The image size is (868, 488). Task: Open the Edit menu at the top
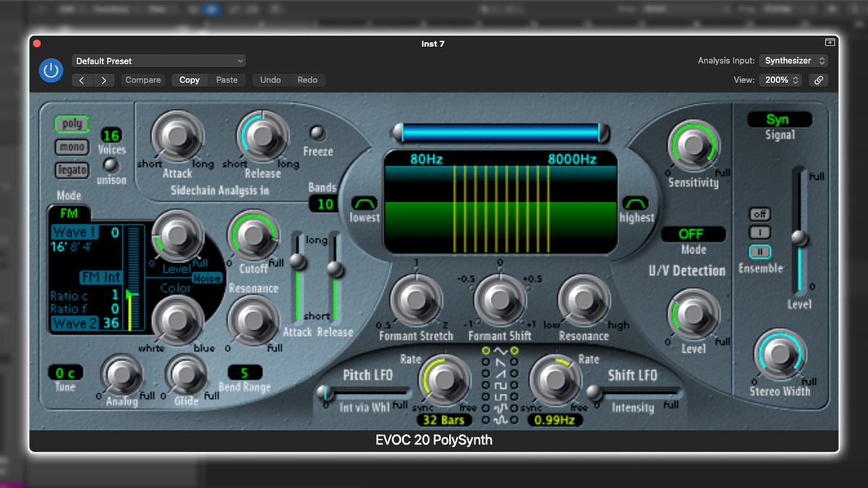click(x=69, y=9)
